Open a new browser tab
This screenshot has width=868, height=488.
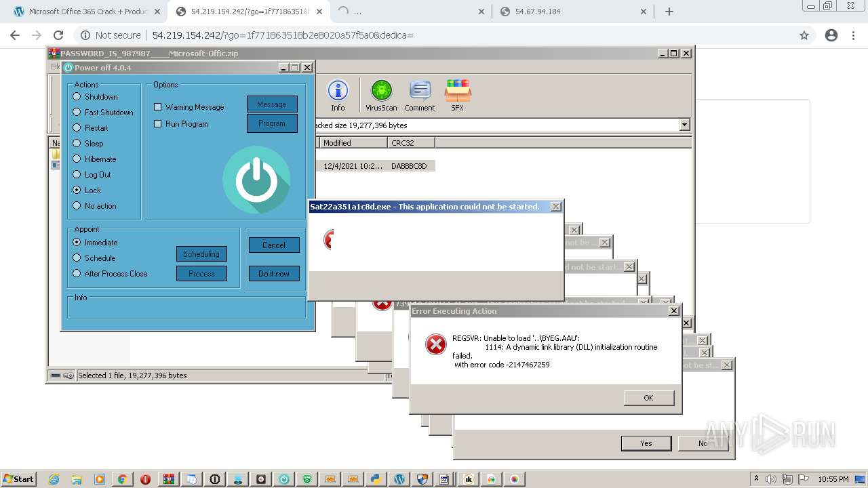(669, 12)
